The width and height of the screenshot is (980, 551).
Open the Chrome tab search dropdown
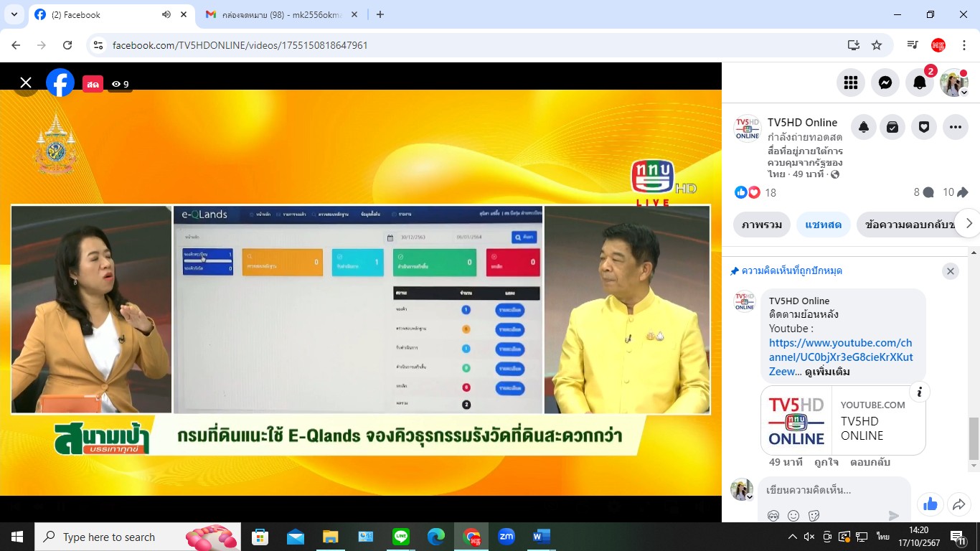coord(14,14)
